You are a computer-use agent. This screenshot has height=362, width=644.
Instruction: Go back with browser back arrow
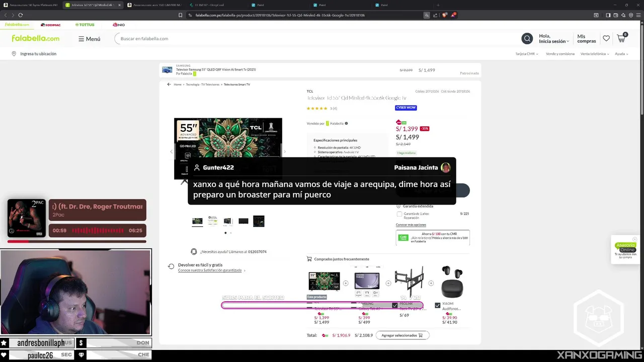click(6, 15)
